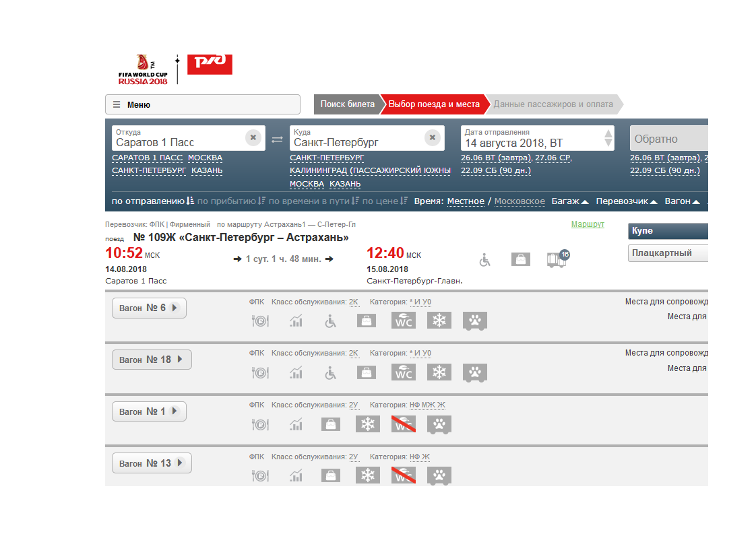Clear the Откуда field with the X icon

click(x=253, y=137)
